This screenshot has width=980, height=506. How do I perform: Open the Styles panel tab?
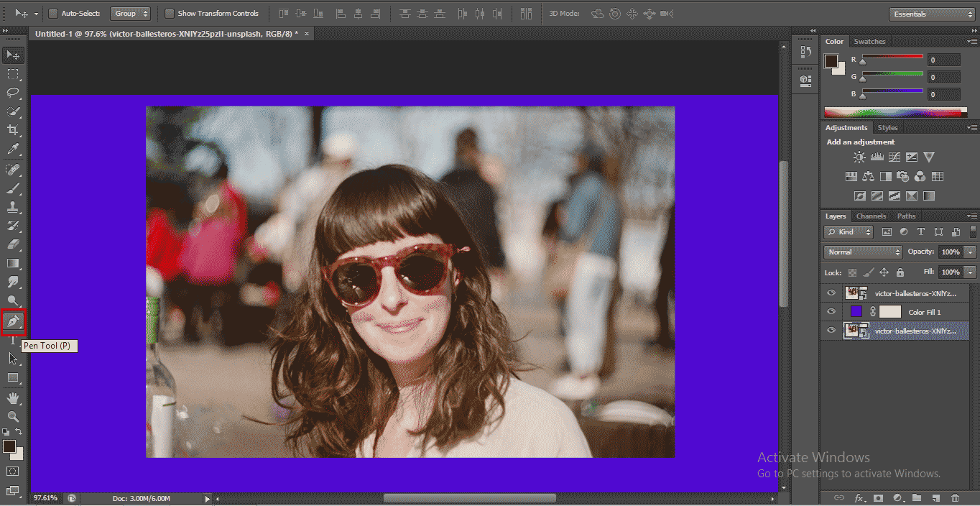887,128
